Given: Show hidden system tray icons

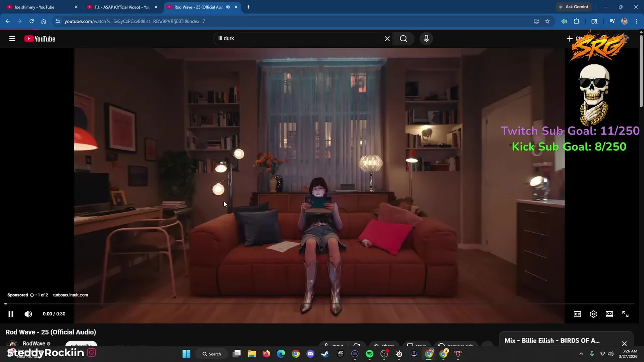Looking at the screenshot, I should (x=581, y=354).
